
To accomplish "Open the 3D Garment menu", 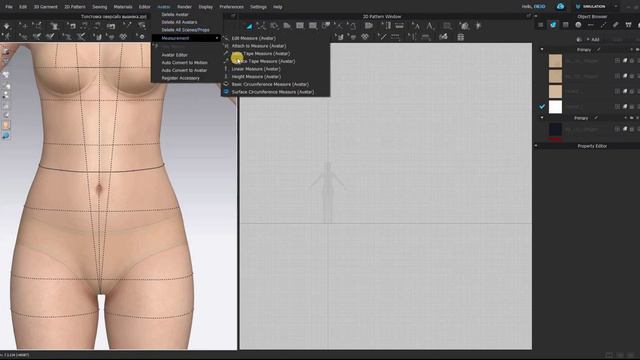I will [x=45, y=7].
